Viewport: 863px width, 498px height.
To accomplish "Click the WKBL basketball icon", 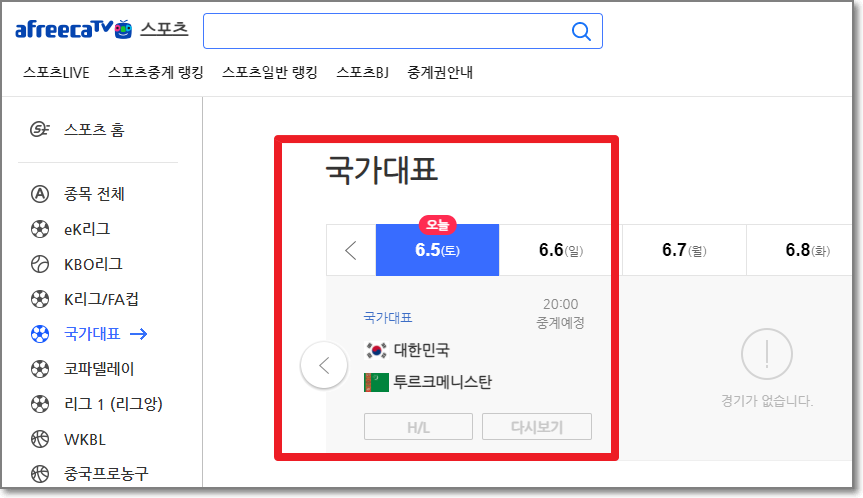I will (40, 440).
